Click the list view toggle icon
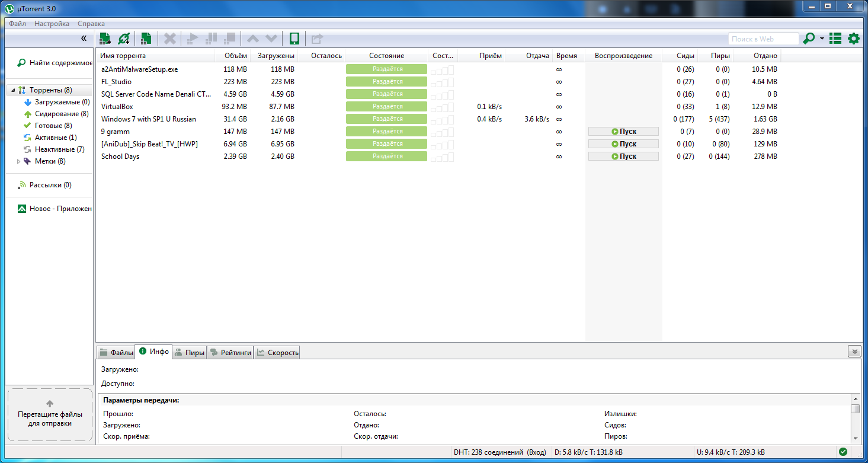This screenshot has width=868, height=463. [x=835, y=39]
